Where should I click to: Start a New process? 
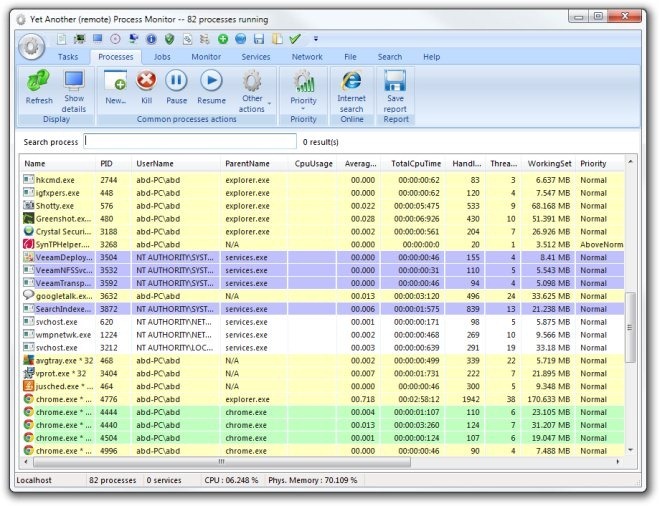tap(115, 88)
